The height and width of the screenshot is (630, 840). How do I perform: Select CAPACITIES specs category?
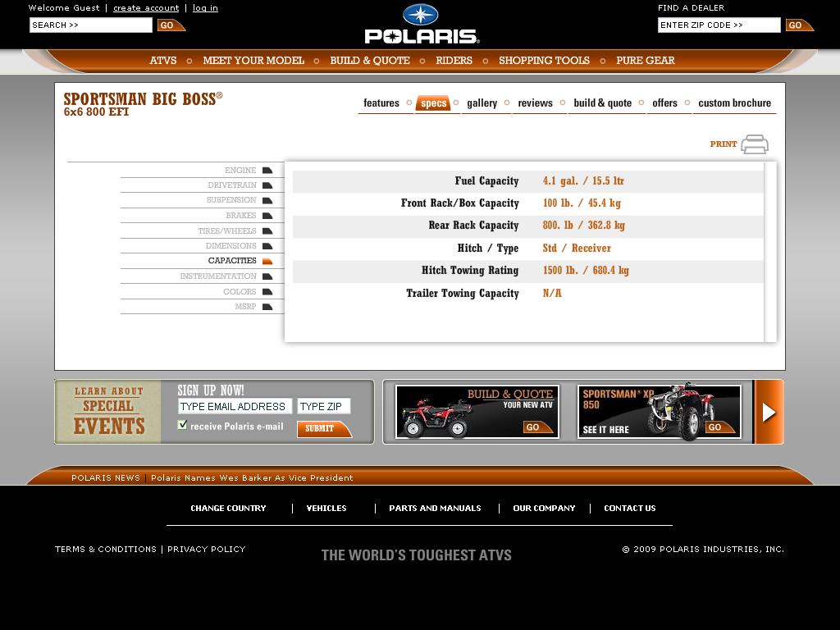pyautogui.click(x=232, y=261)
